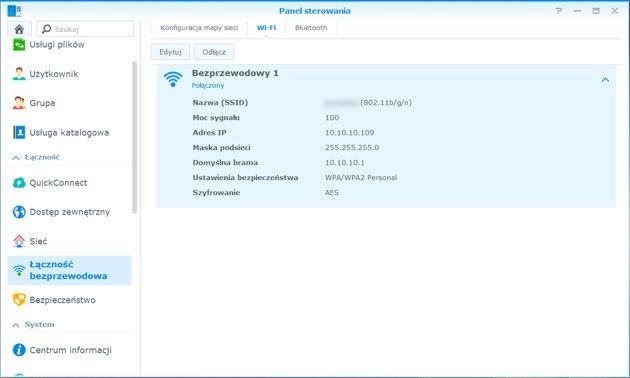Click the Ustawienia bezpieczeństwa label
The height and width of the screenshot is (378, 630).
pos(245,178)
